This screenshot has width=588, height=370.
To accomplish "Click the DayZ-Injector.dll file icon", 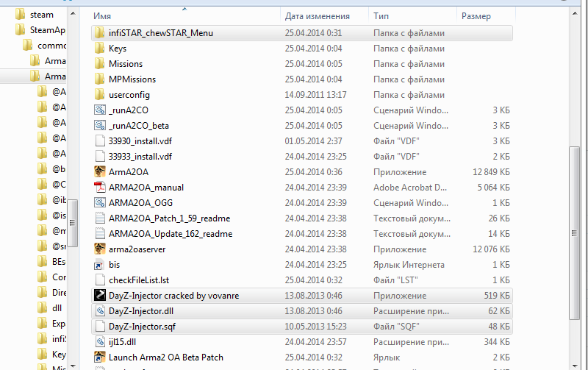I will pos(100,310).
